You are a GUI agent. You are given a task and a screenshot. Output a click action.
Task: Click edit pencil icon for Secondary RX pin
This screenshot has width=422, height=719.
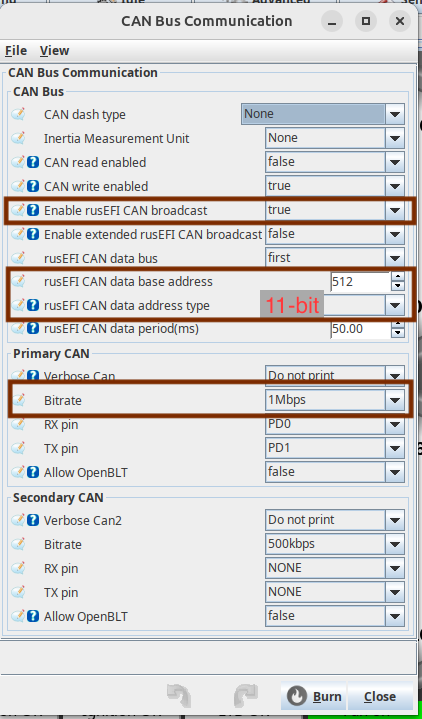coord(18,568)
